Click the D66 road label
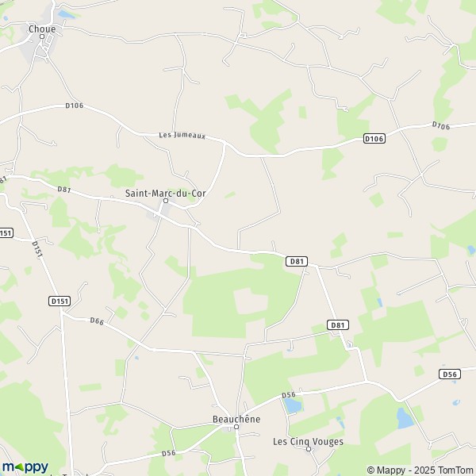476x476 pixels. click(97, 321)
